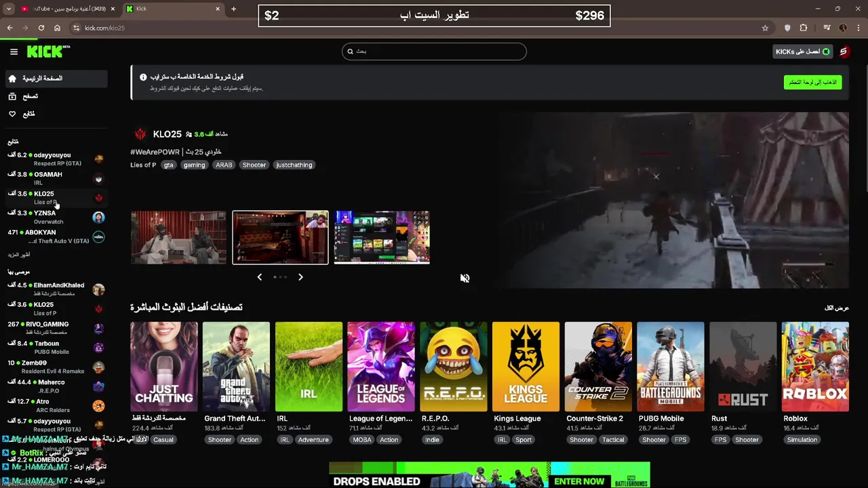Select the third carousel thumbnail

tap(382, 237)
